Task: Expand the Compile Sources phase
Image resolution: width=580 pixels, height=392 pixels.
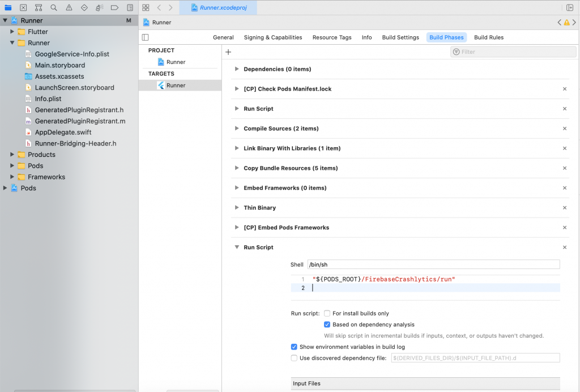Action: [237, 129]
